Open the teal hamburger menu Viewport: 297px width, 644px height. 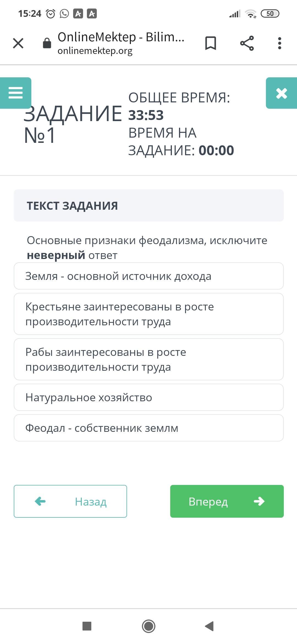click(15, 93)
